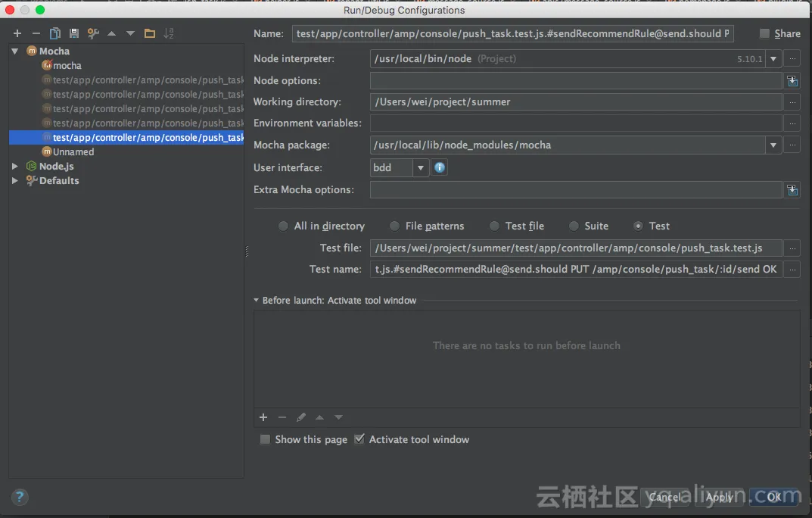The width and height of the screenshot is (812, 518).
Task: Click the help question mark icon
Action: coord(20,497)
